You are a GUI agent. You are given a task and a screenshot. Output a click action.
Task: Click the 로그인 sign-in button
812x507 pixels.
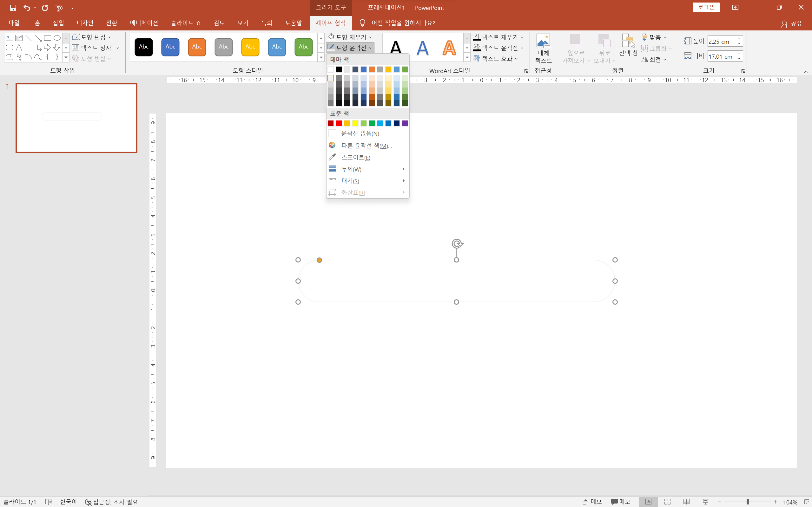pos(706,7)
